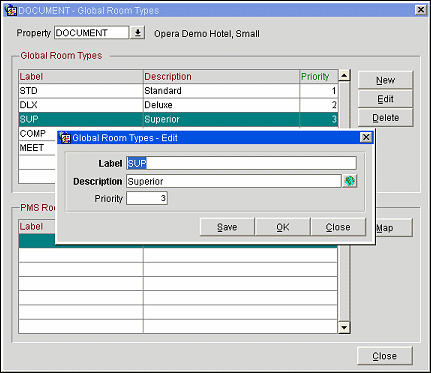Image resolution: width=431 pixels, height=373 pixels.
Task: Select the STD Standard row
Action: tap(178, 91)
